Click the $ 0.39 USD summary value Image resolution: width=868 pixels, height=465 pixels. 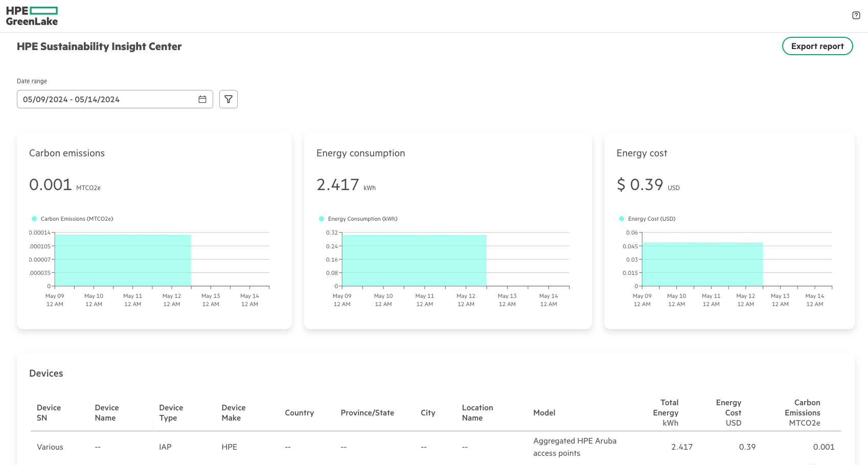point(648,184)
